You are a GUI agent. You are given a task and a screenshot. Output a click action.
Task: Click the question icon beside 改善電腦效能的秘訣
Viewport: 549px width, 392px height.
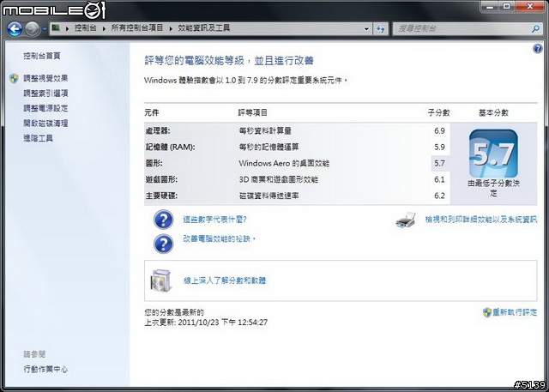(x=163, y=244)
